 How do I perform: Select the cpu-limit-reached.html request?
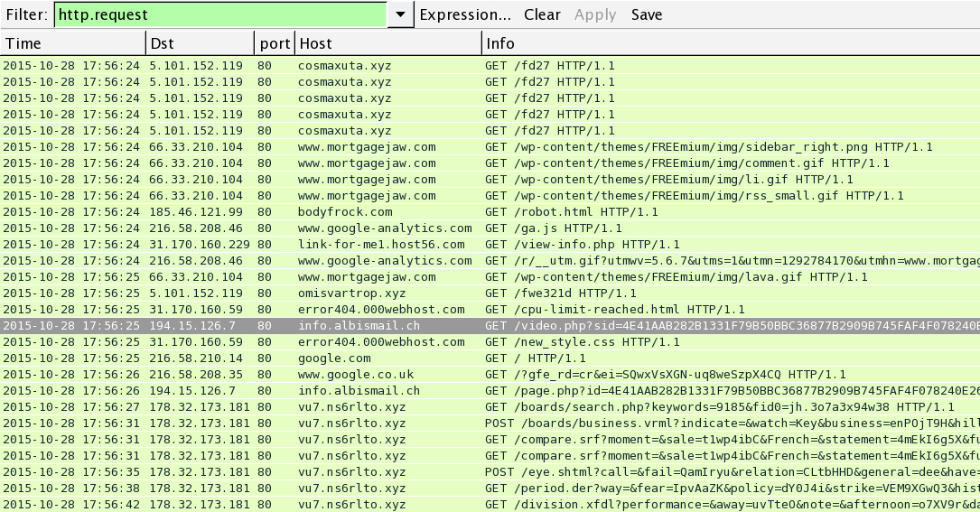pos(490,310)
